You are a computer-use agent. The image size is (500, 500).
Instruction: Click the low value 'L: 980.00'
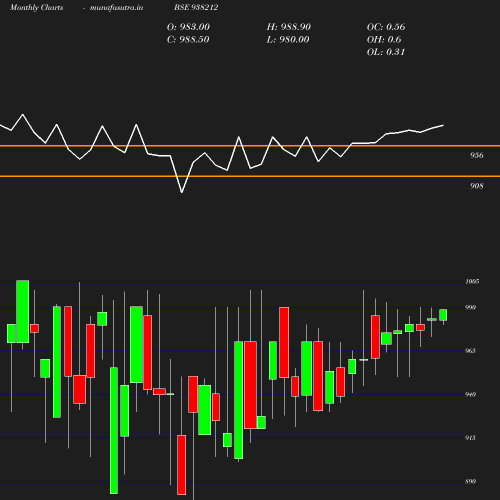click(288, 40)
